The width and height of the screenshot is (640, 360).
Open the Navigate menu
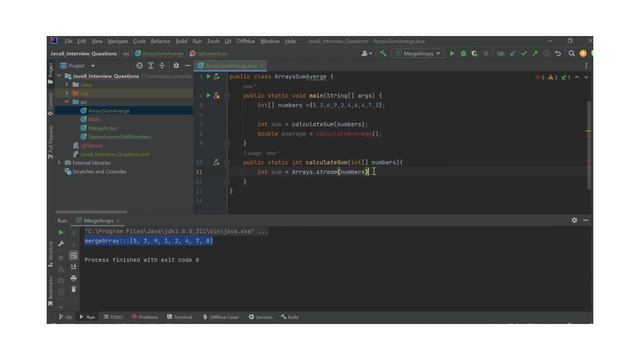118,41
